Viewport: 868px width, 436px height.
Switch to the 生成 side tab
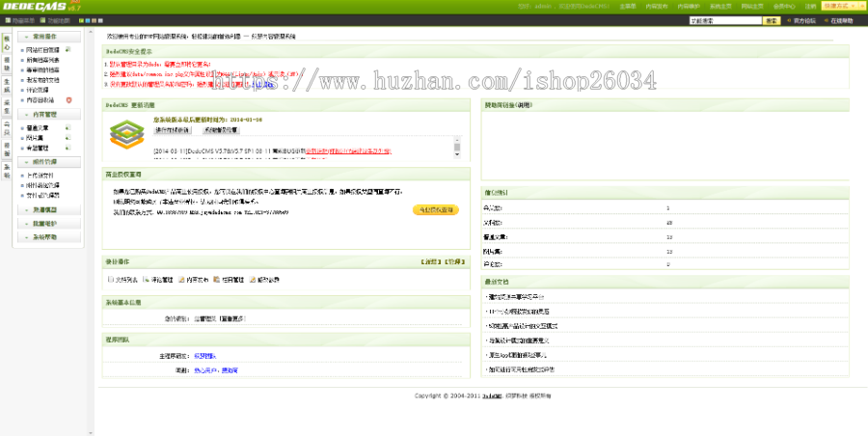click(x=7, y=85)
